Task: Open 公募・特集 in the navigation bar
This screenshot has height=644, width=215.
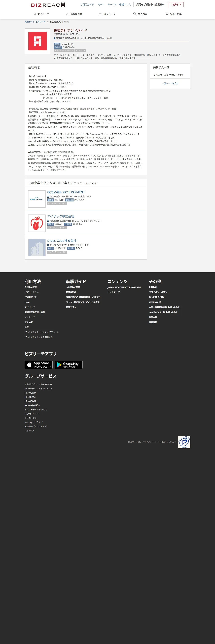Action: click(173, 14)
